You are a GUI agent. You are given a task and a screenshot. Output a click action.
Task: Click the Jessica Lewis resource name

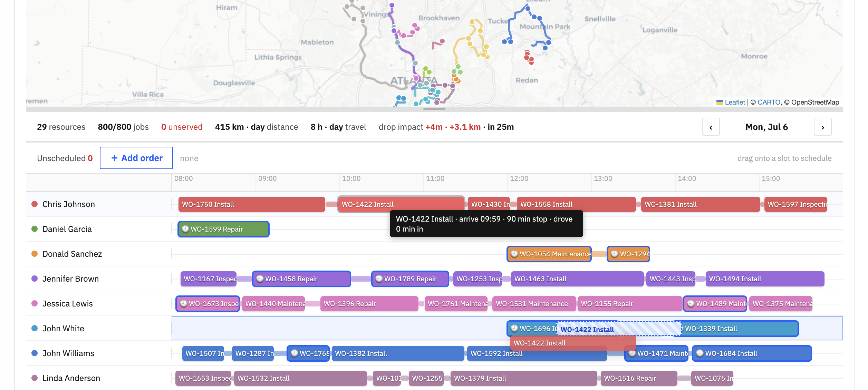(x=68, y=304)
